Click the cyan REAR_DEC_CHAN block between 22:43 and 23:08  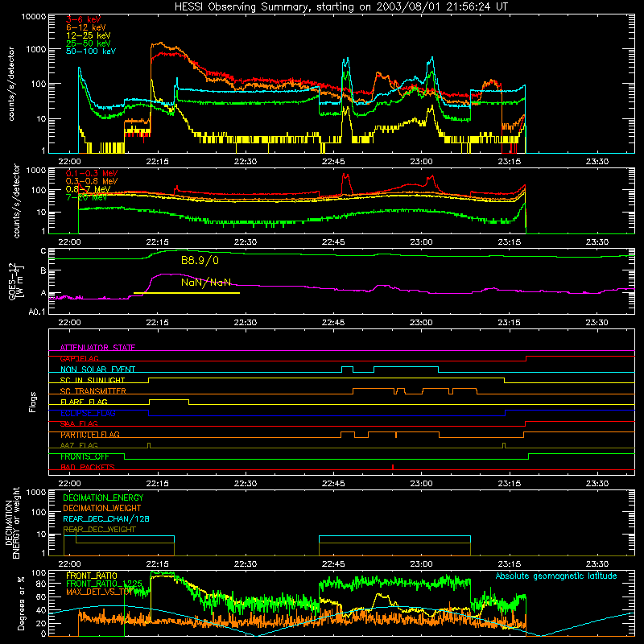[394, 539]
